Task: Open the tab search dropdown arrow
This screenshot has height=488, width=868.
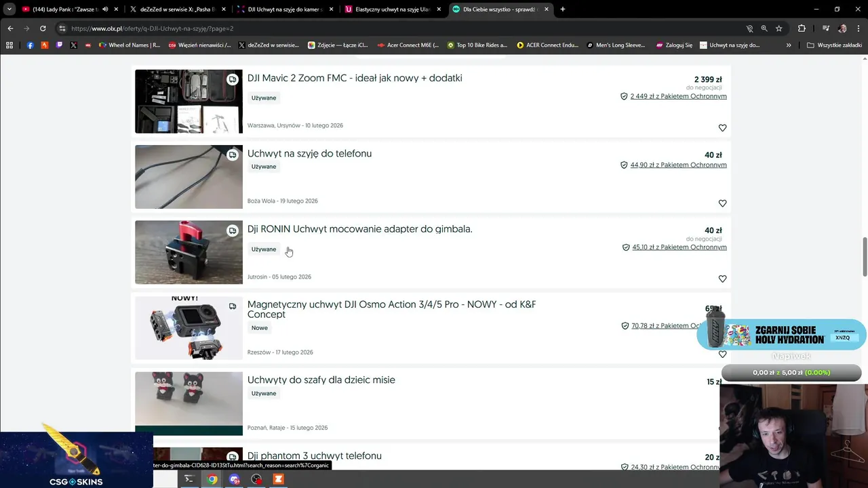Action: click(9, 9)
